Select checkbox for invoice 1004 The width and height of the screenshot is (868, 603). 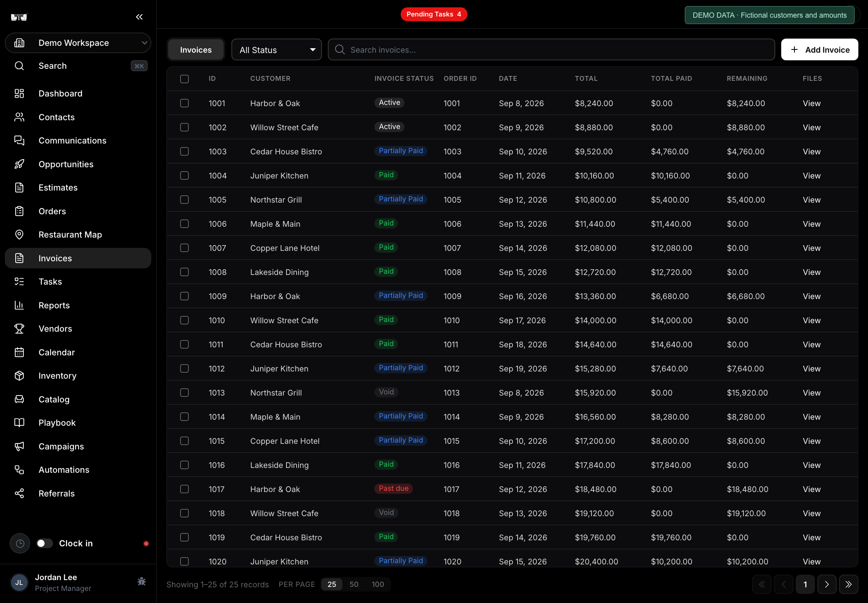pos(184,176)
